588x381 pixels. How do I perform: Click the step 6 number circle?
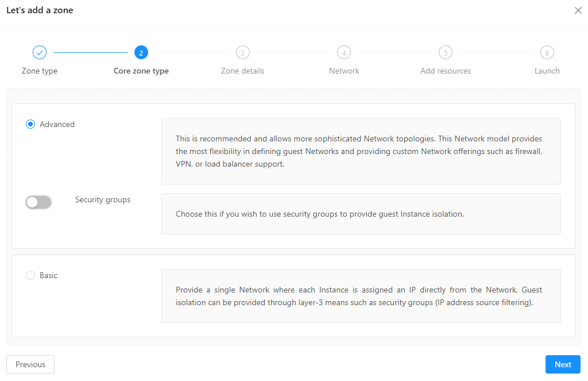pos(547,53)
